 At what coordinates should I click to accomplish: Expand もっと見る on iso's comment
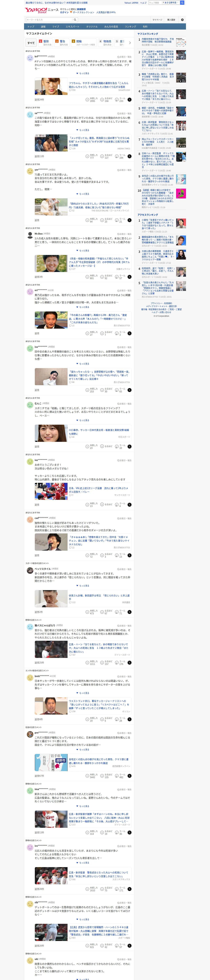83,364
